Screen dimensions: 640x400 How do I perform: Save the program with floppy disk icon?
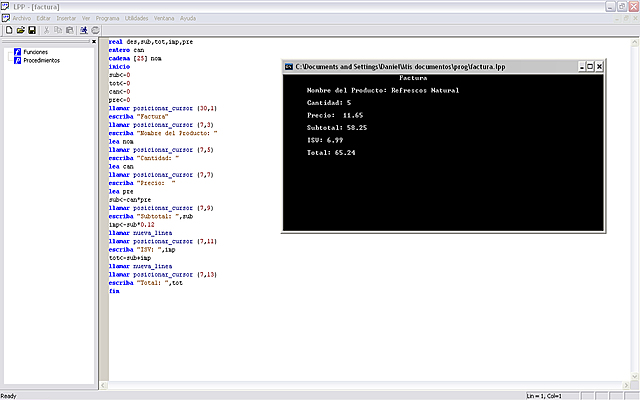32,30
